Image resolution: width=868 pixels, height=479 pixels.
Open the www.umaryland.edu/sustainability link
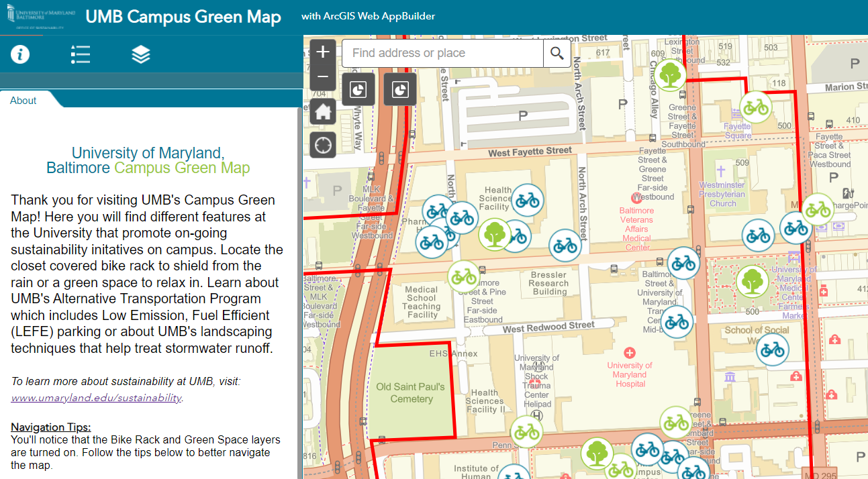97,398
